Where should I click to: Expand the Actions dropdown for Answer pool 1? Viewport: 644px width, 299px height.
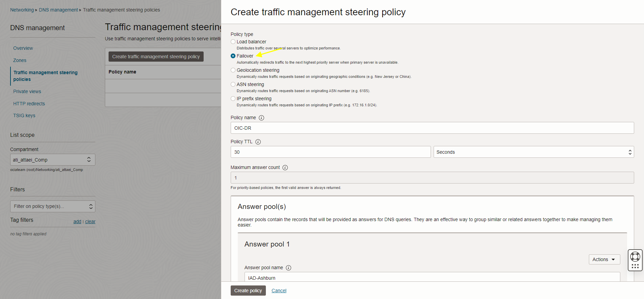click(x=604, y=259)
